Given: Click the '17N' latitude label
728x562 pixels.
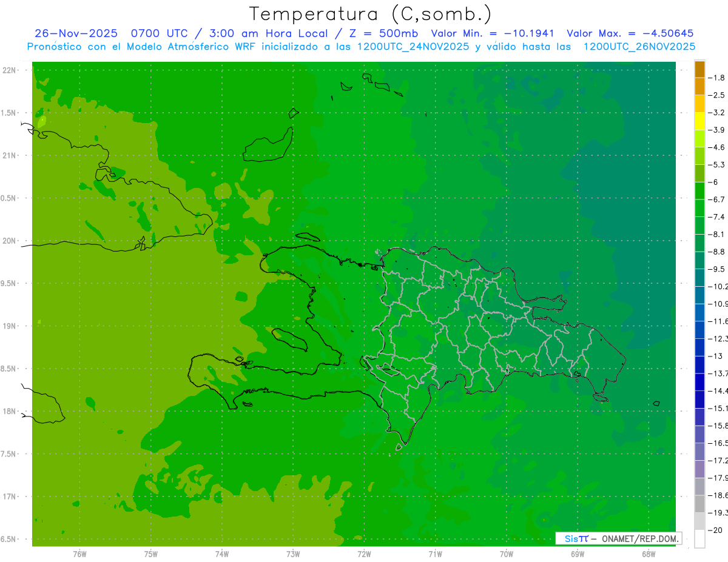Looking at the screenshot, I should click(x=9, y=497).
